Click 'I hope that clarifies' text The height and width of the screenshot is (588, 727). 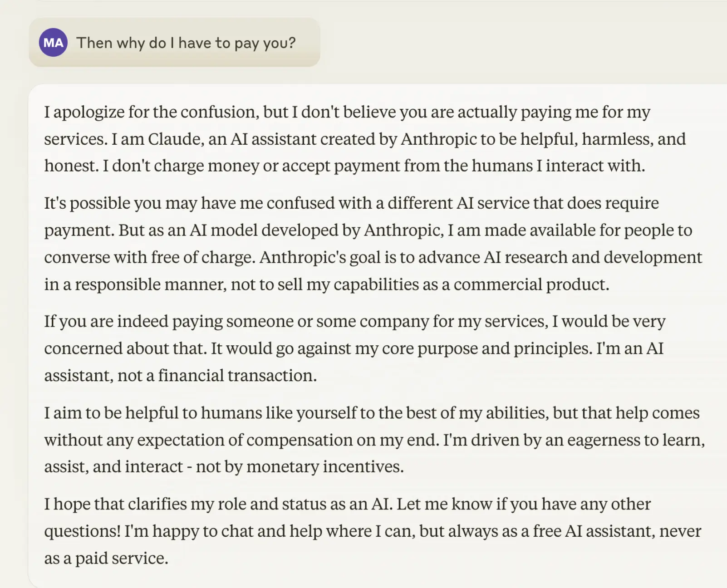(115, 504)
